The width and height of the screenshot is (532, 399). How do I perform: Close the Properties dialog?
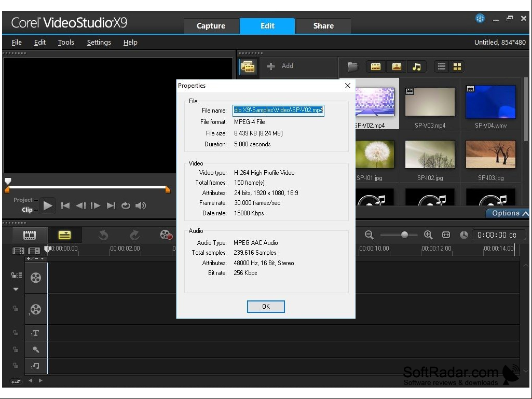point(347,86)
